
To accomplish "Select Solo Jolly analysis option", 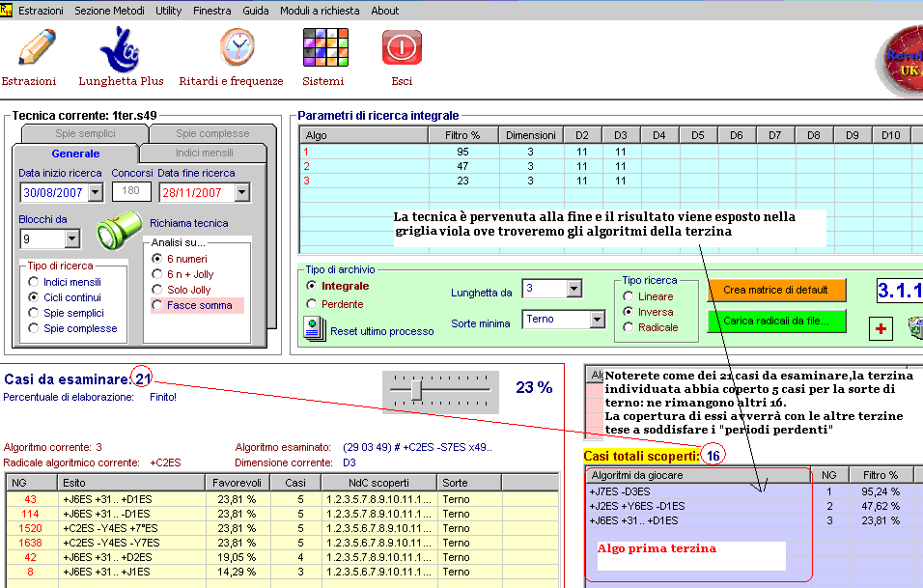I will (x=157, y=289).
